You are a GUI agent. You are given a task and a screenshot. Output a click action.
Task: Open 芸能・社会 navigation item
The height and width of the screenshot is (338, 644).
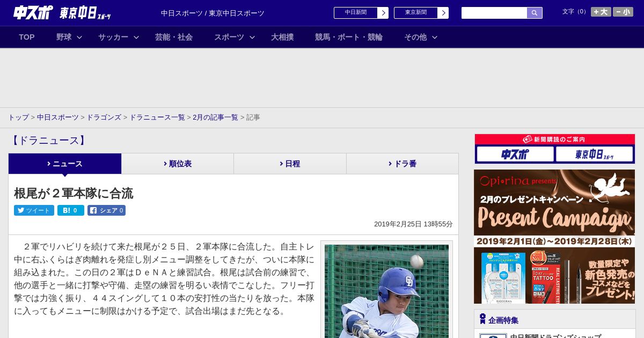tap(174, 37)
